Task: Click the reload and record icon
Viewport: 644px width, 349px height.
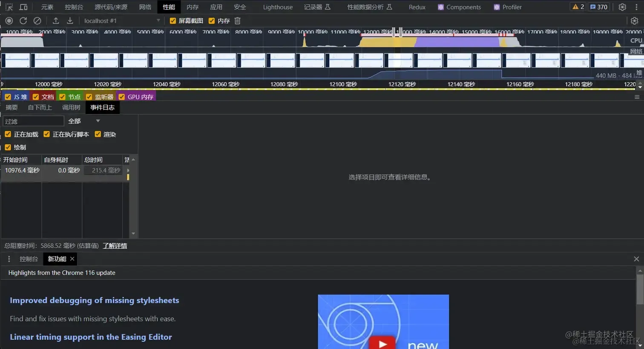Action: [x=23, y=20]
